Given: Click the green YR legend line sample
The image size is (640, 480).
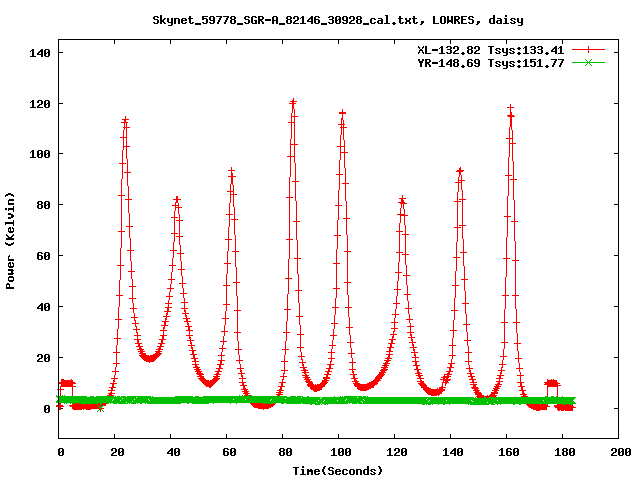Looking at the screenshot, I should click(x=588, y=63).
